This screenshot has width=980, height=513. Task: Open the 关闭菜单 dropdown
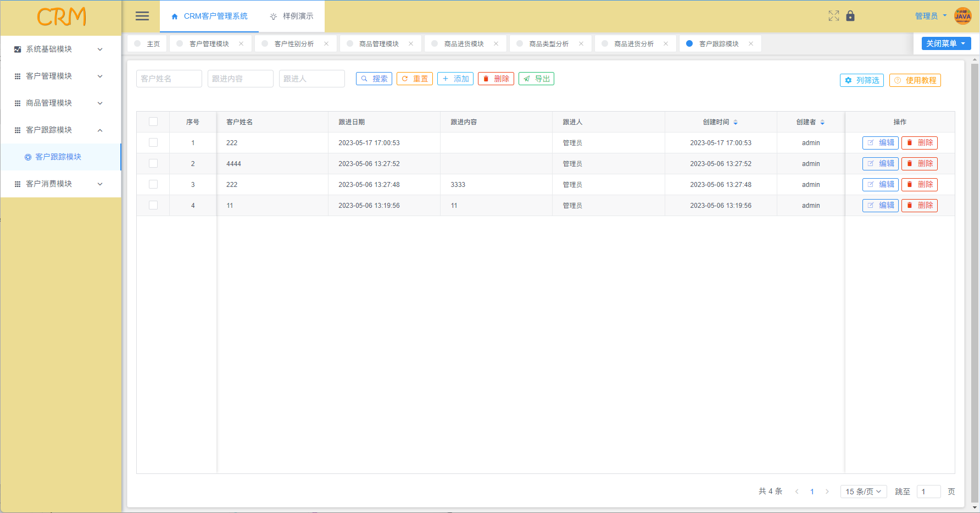946,43
